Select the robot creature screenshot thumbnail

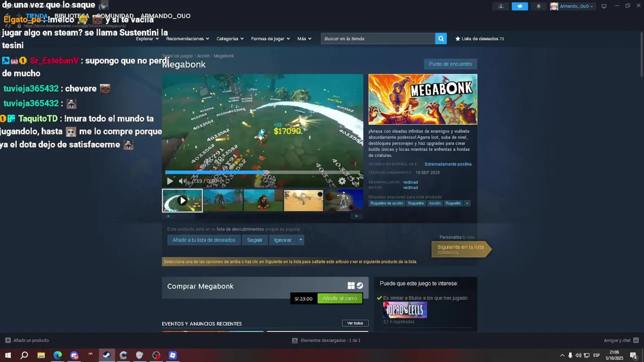tap(223, 200)
